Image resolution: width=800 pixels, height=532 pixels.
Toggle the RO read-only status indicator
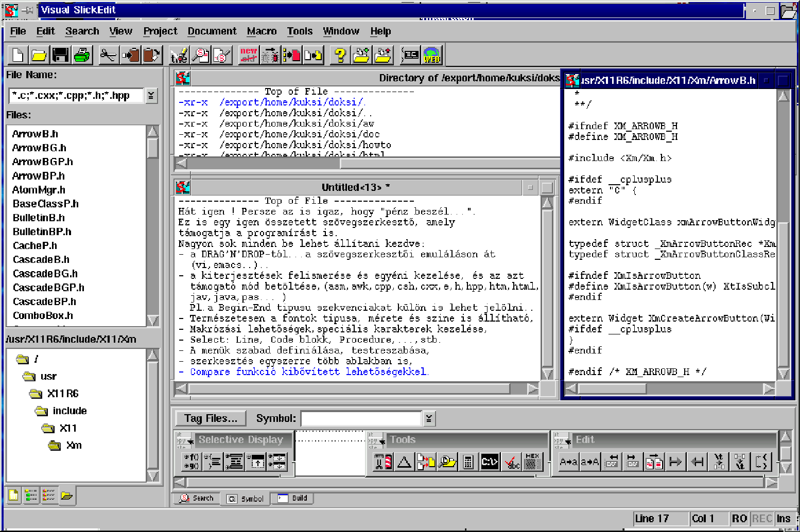click(739, 518)
